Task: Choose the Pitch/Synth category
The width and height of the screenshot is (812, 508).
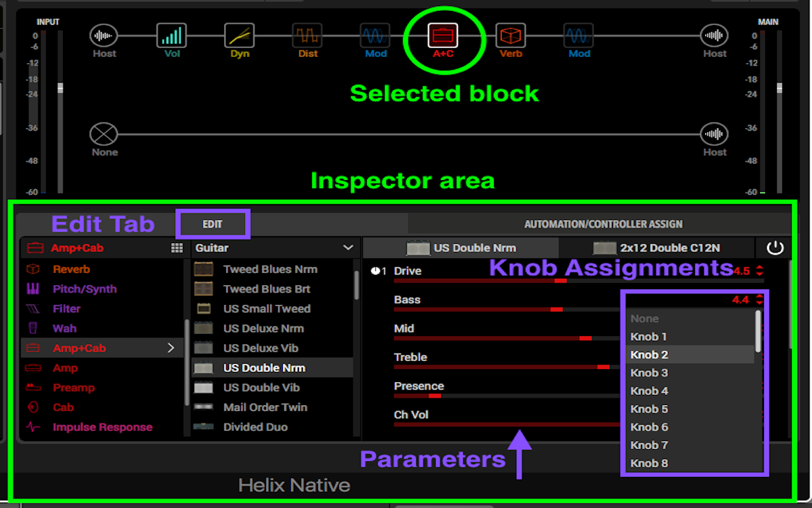Action: (102, 289)
